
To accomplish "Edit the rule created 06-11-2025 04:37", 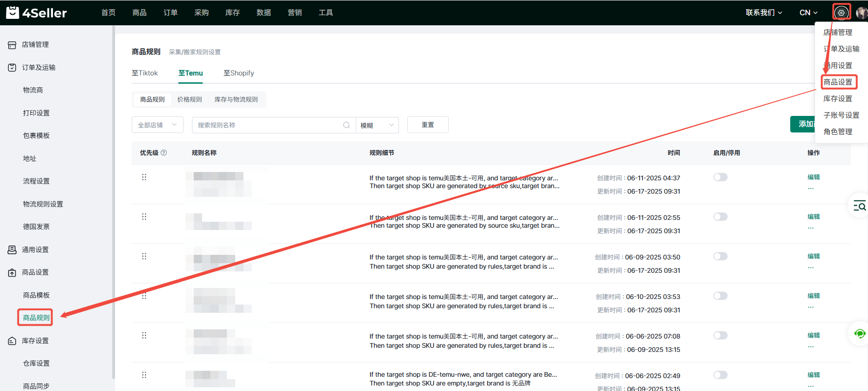I will tap(814, 177).
